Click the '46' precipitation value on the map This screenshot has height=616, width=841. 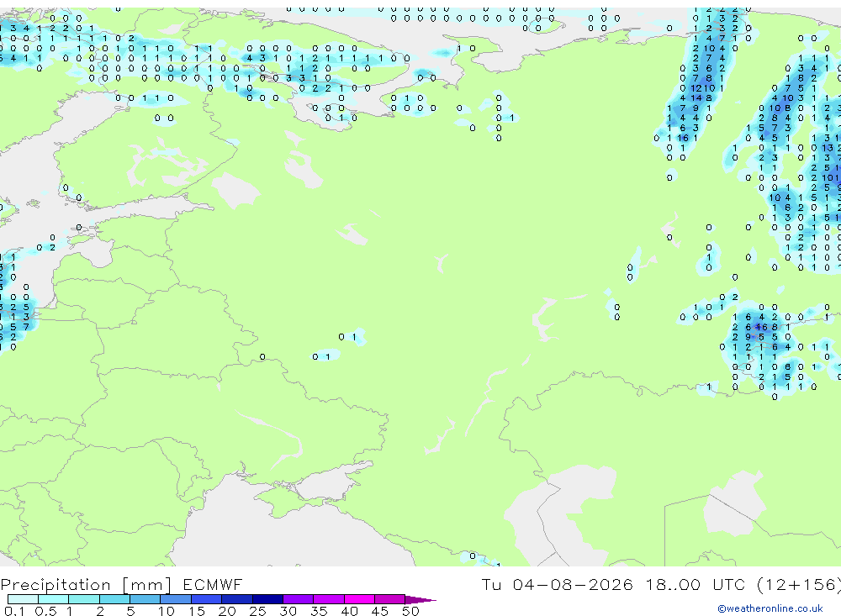point(761,327)
